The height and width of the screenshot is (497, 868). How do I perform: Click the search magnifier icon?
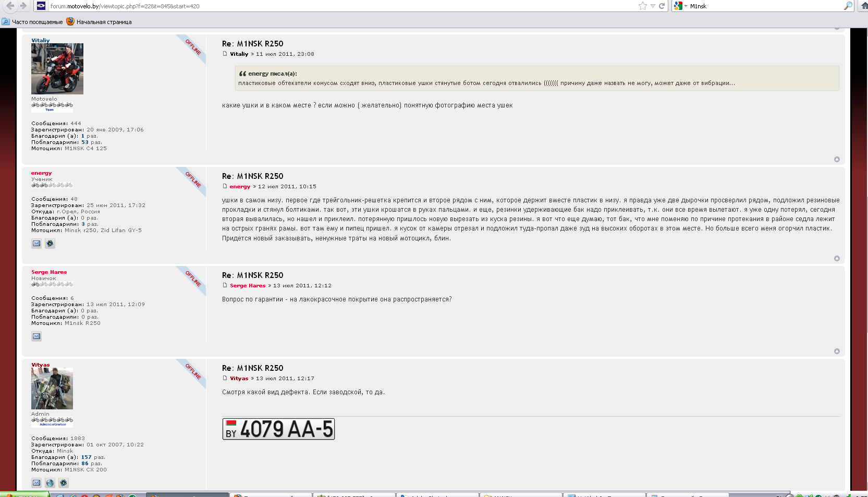click(x=848, y=6)
